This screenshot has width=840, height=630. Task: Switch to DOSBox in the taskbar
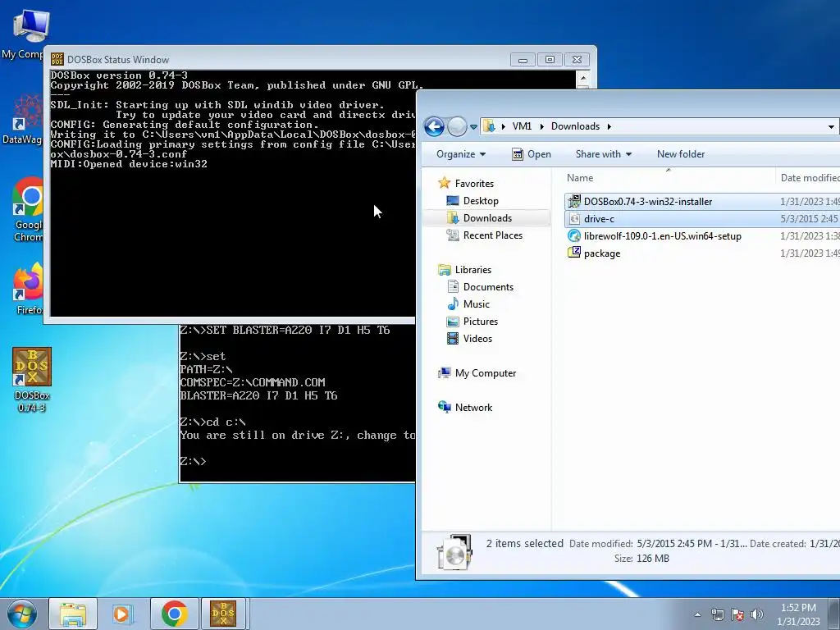(223, 614)
